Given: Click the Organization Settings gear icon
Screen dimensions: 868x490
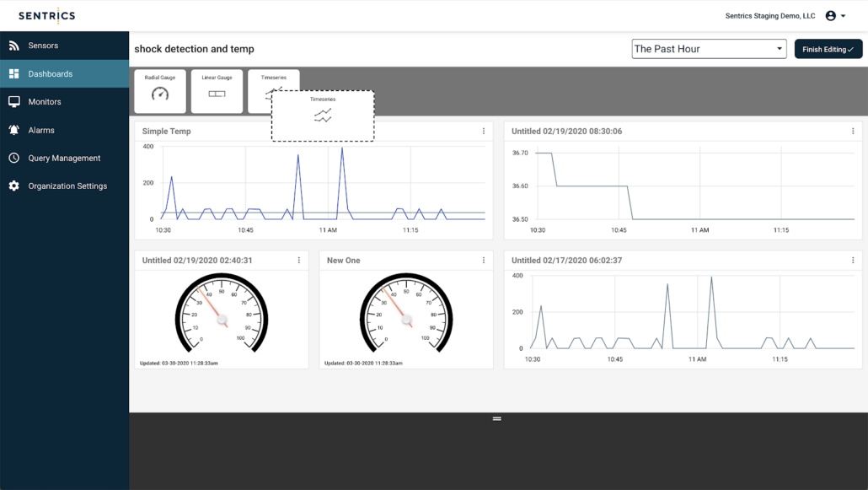Looking at the screenshot, I should 13,186.
